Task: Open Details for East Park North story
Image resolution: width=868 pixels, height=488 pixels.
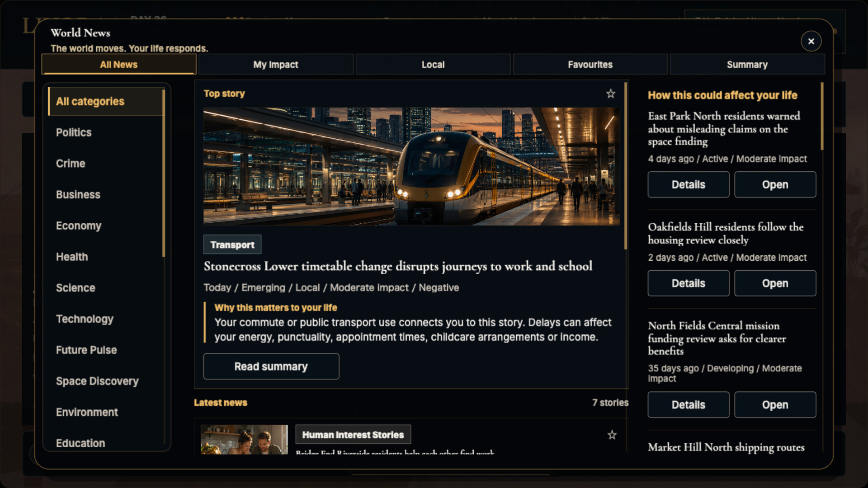Action: [689, 184]
